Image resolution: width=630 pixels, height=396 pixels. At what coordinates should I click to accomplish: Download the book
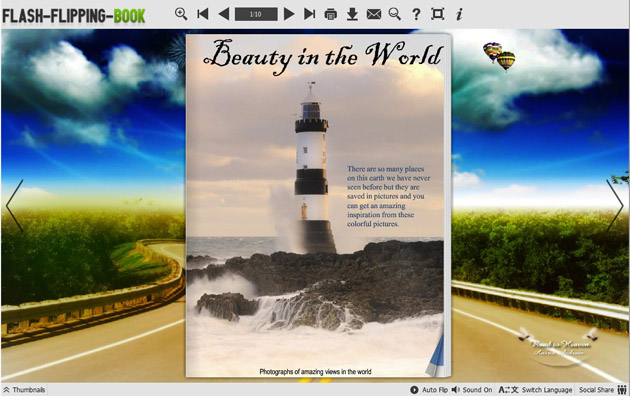352,14
